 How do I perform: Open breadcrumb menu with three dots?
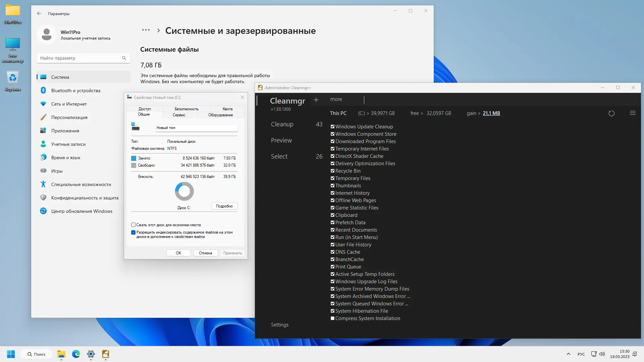pos(146,30)
